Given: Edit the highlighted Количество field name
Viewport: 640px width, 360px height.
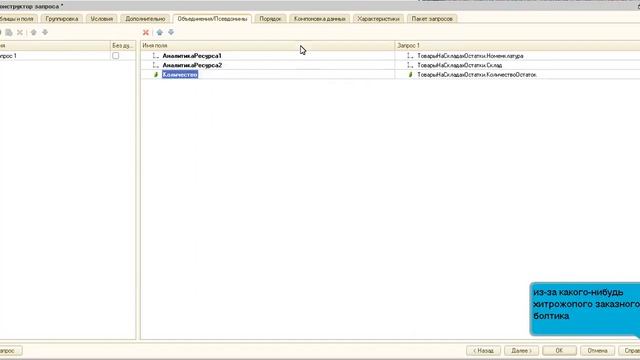Looking at the screenshot, I should pos(180,75).
